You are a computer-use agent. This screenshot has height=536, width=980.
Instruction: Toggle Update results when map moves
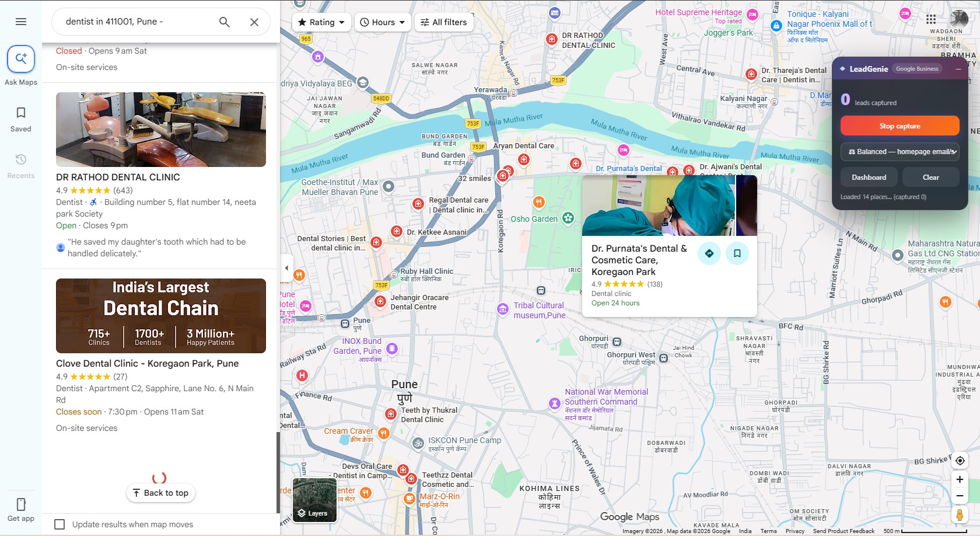(x=60, y=524)
